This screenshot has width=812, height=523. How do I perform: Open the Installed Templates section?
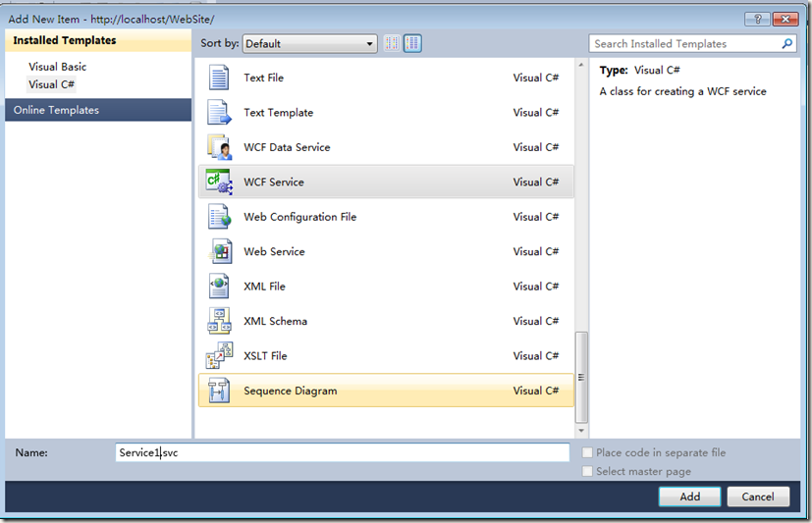pyautogui.click(x=98, y=40)
